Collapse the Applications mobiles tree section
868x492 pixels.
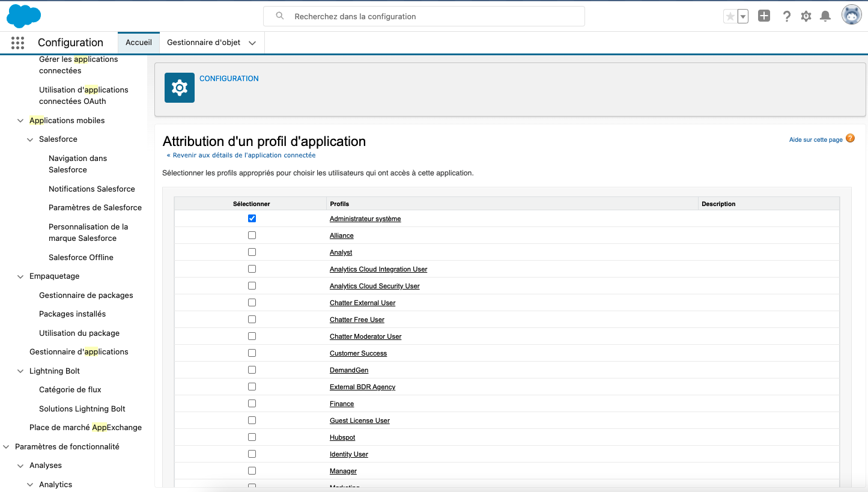pos(20,121)
